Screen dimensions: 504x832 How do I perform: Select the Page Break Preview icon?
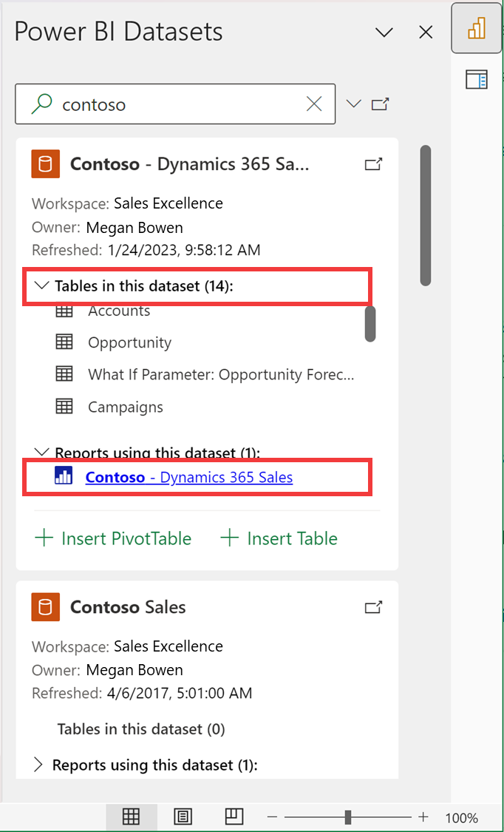[234, 816]
